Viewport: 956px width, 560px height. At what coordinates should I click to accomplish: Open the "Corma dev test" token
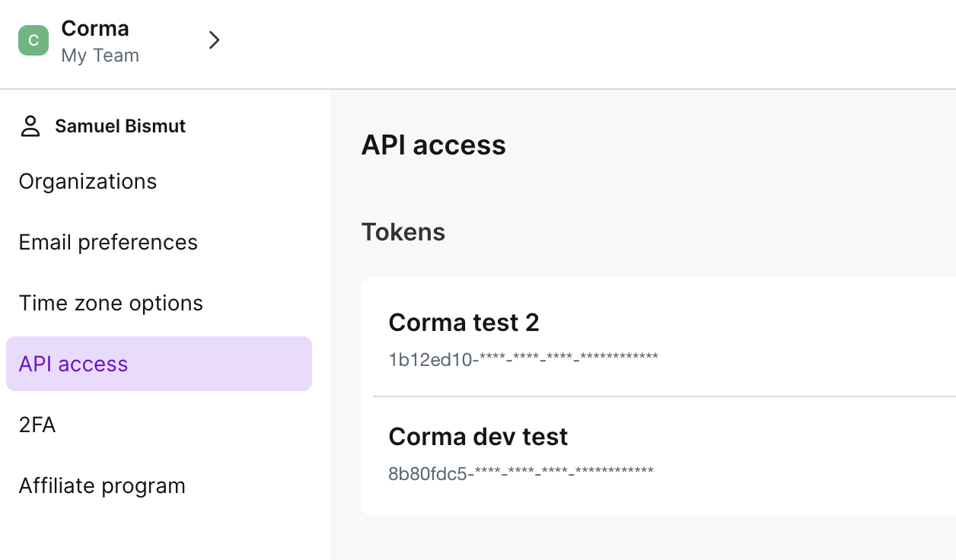(x=478, y=437)
